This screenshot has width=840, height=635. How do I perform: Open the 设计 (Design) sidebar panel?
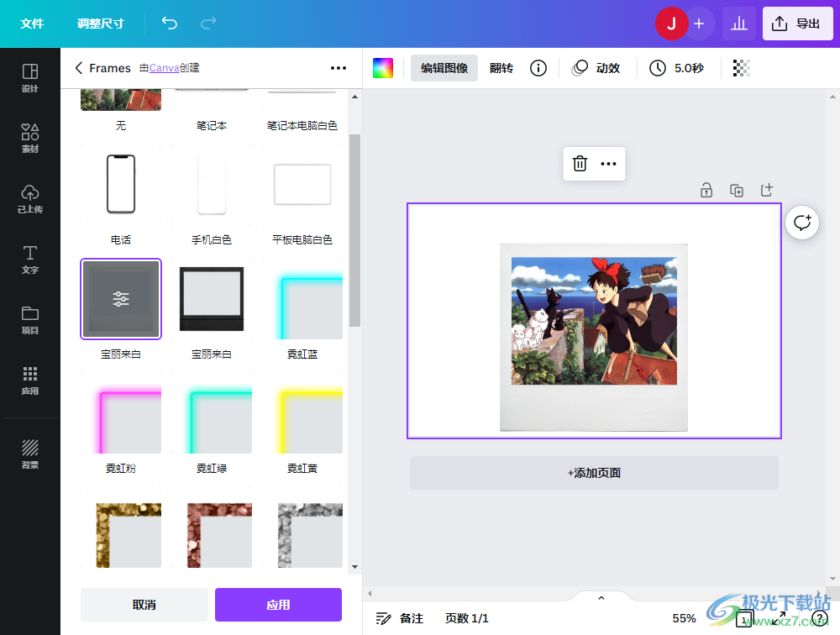click(30, 78)
